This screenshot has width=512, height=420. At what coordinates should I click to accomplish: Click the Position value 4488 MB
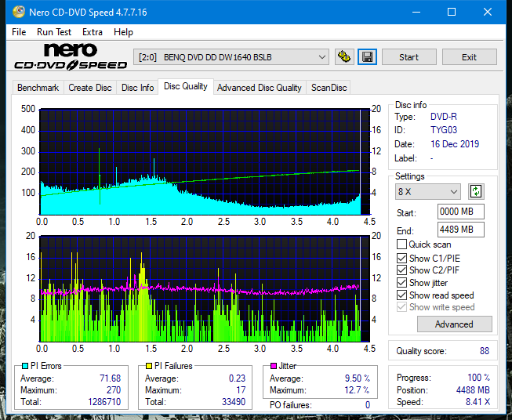click(473, 390)
